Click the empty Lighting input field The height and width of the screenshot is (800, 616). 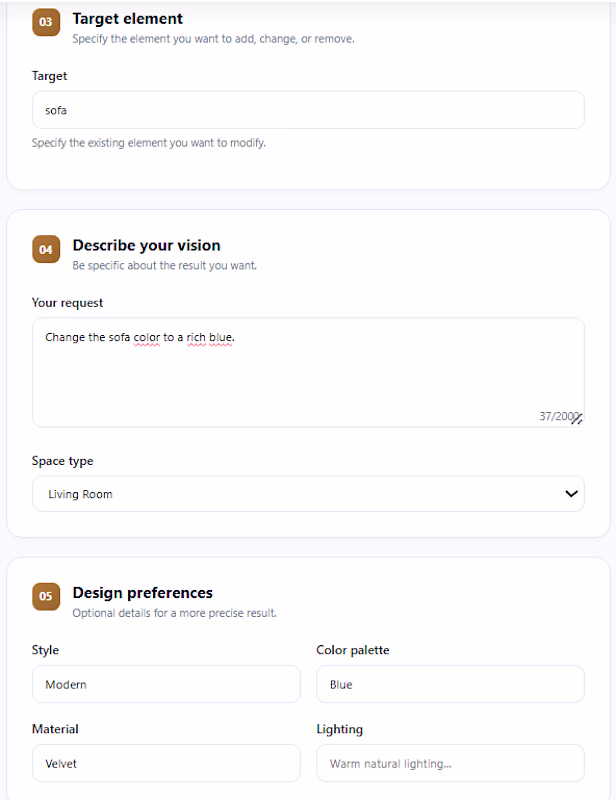[450, 763]
